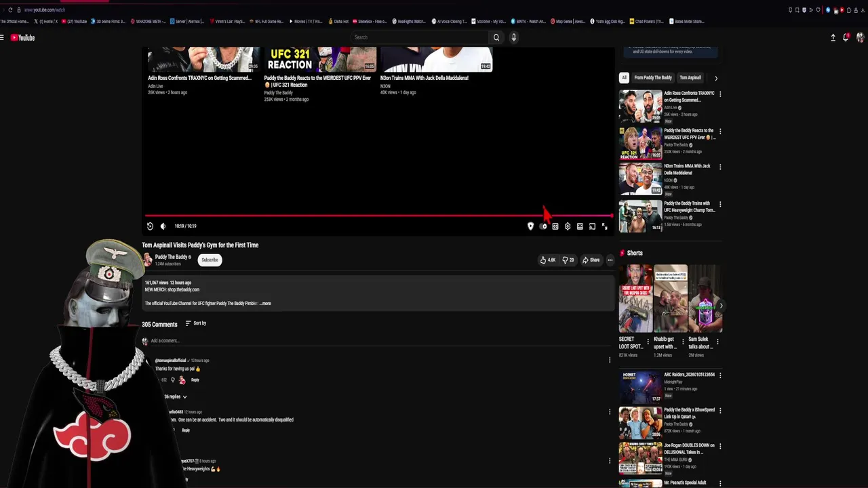
Task: Open Paddy The Baddy channel avatar
Action: click(147, 260)
